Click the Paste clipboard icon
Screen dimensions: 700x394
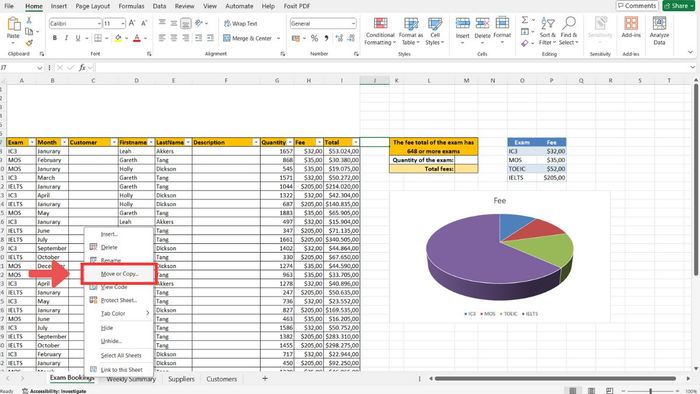[x=13, y=25]
